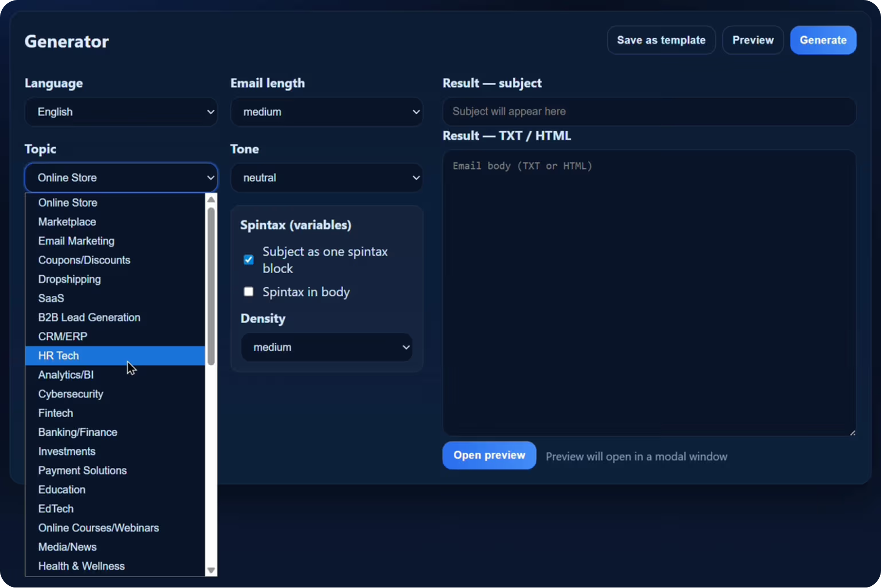Choose Online Courses/Webinars topic
The height and width of the screenshot is (588, 881).
(x=99, y=528)
